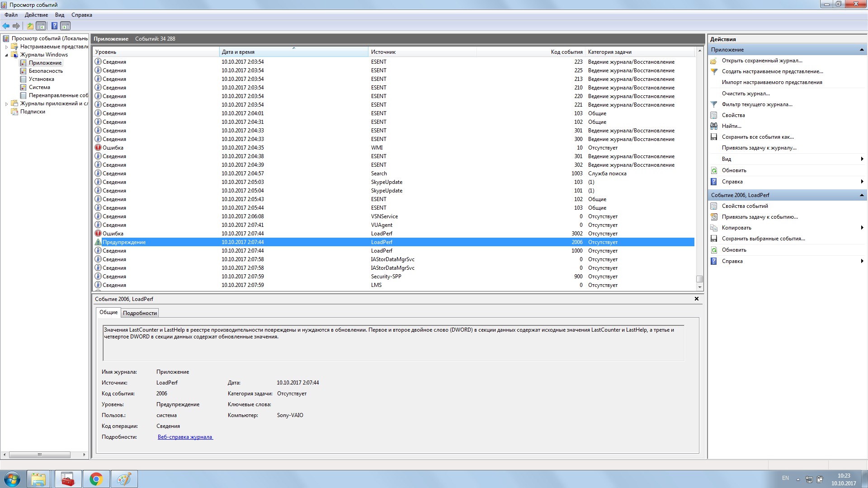This screenshot has height=488, width=868.
Task: Click Привязать задачу к событию icon
Action: [714, 217]
